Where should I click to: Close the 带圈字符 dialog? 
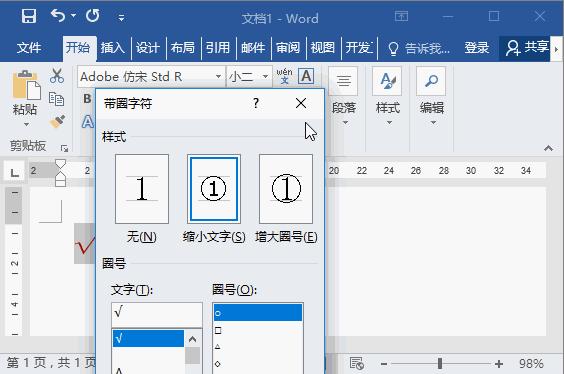tap(301, 104)
